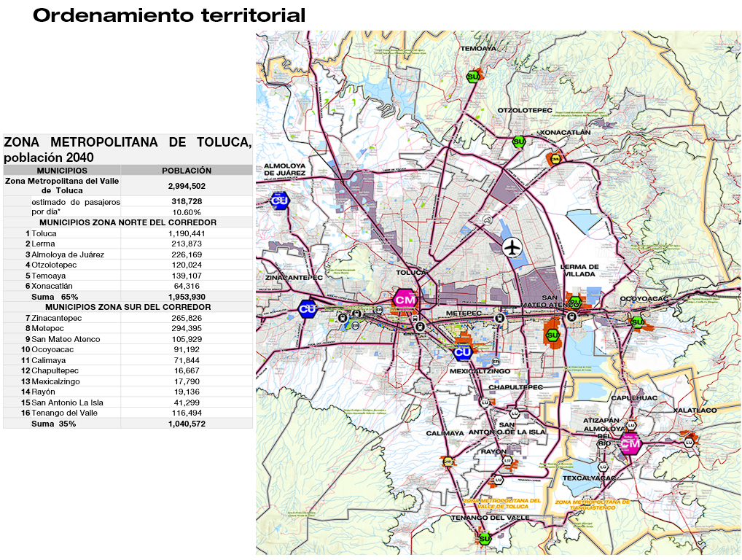The image size is (742, 560).
Task: Select Tenango del Valle population value 116,494
Action: [x=187, y=413]
